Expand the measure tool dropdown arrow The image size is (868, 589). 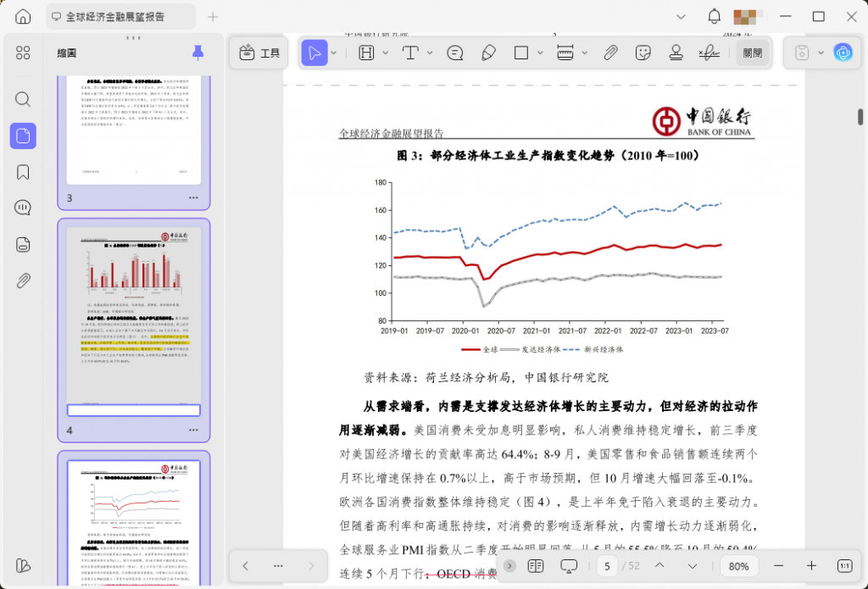pos(585,53)
